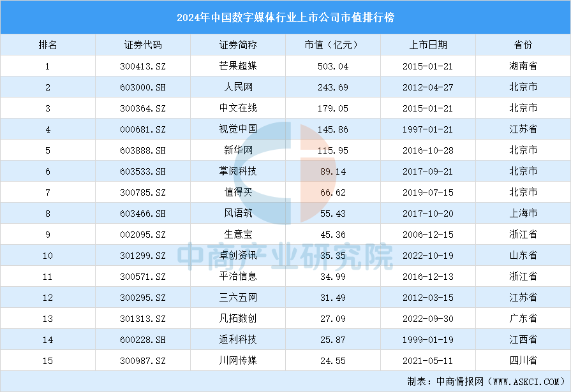The image size is (571, 392).
Task: Click the table title 2024年中国数字媒体行业上市公司市值排行榜
Action: click(286, 17)
